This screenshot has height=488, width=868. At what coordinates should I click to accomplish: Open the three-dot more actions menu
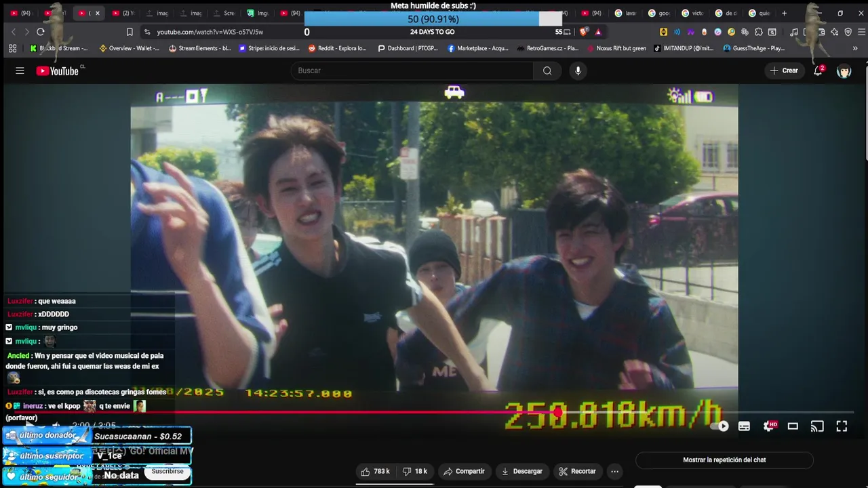pos(614,471)
